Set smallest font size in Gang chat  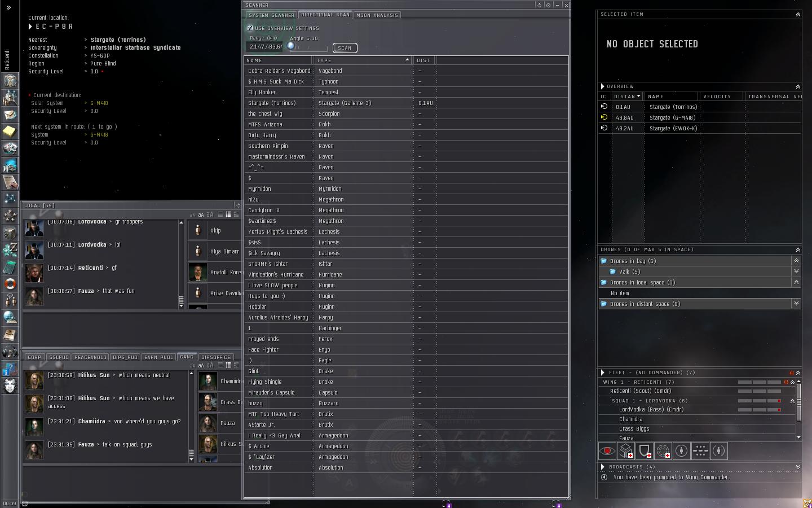pyautogui.click(x=192, y=366)
